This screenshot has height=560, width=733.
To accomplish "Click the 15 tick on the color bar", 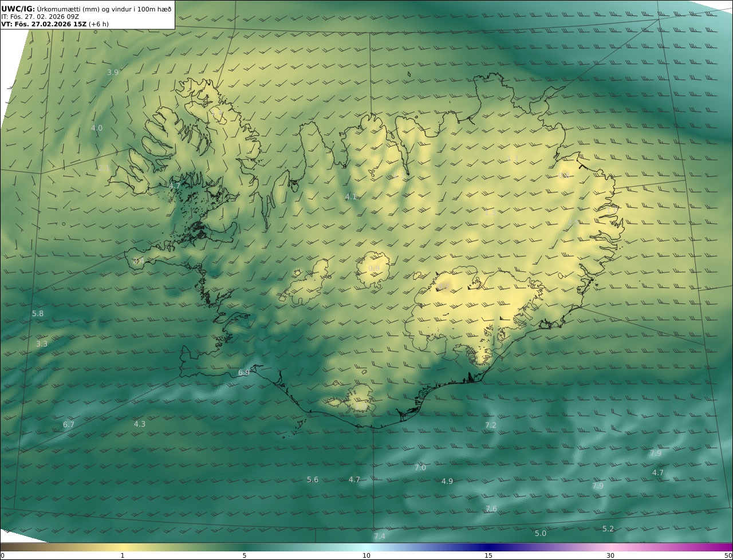I will 488,555.
